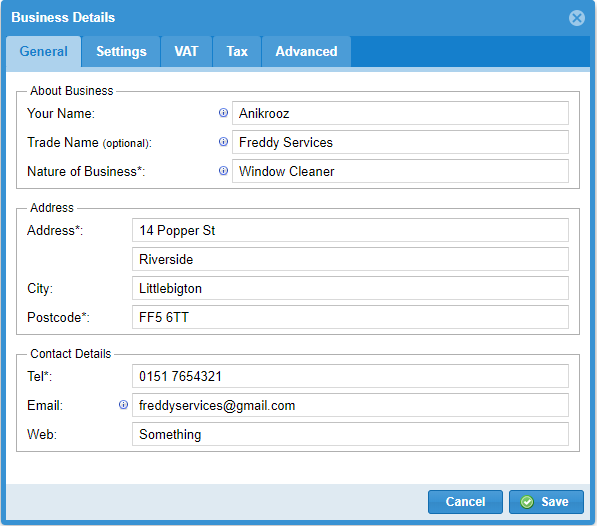
Task: Click into the Trade Name field
Action: click(400, 142)
